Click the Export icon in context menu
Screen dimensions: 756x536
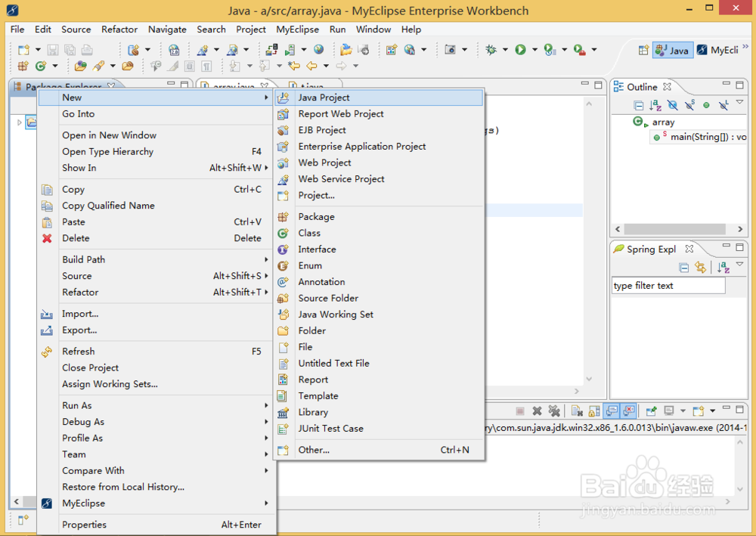coord(47,330)
